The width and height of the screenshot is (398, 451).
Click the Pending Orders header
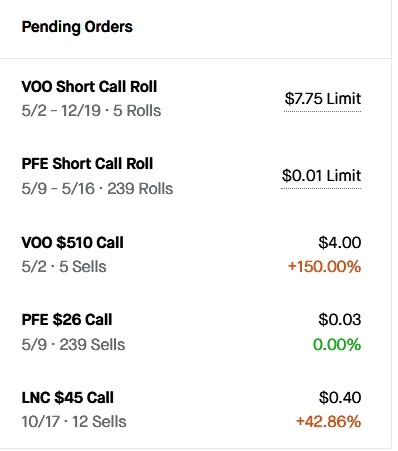(x=77, y=27)
